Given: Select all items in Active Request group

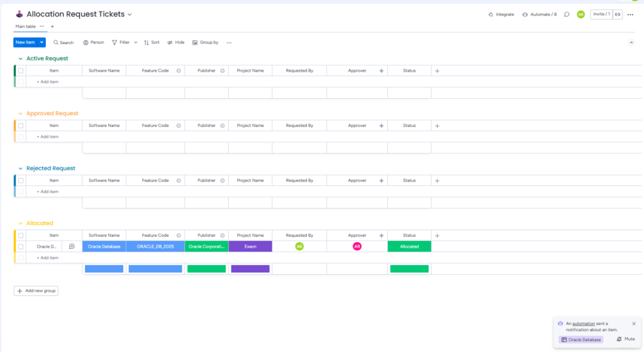Looking at the screenshot, I should 21,71.
